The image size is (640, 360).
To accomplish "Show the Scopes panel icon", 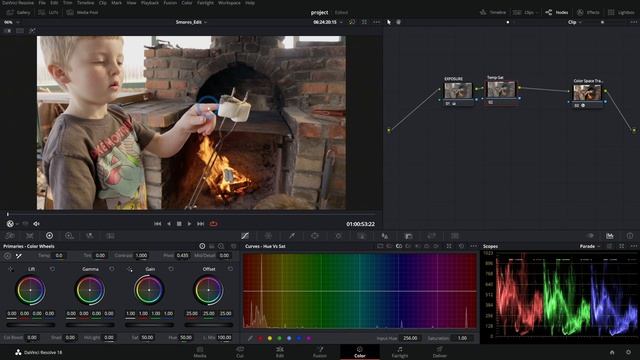I will pyautogui.click(x=610, y=236).
